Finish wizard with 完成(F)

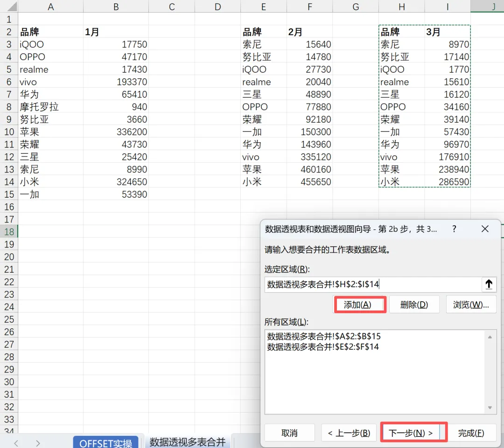coord(471,433)
